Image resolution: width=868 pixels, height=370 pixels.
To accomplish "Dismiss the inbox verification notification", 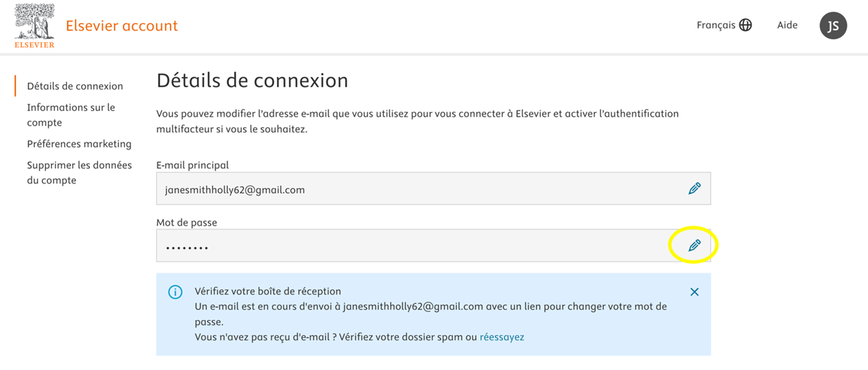I will pos(694,292).
